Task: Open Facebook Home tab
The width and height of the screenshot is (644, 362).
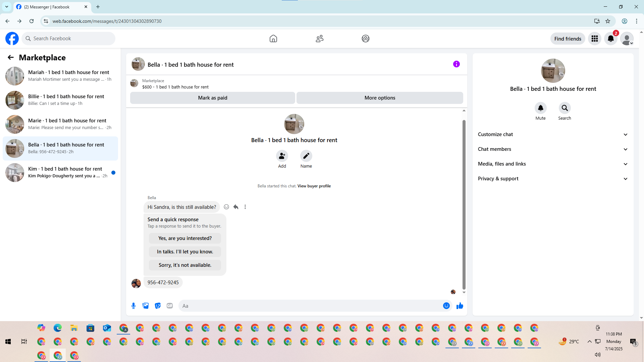Action: coord(273,39)
